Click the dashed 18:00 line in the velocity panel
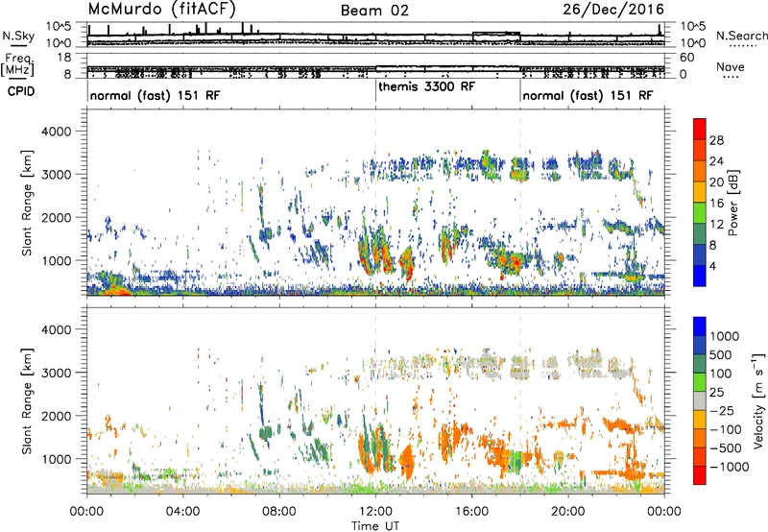Viewport: 768px width, 532px height. click(520, 400)
